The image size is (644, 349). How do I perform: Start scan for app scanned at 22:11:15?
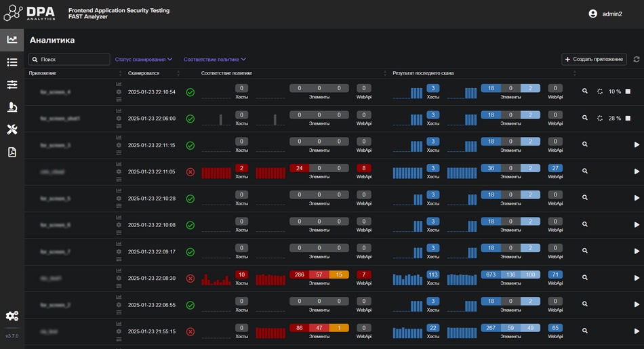pos(637,145)
